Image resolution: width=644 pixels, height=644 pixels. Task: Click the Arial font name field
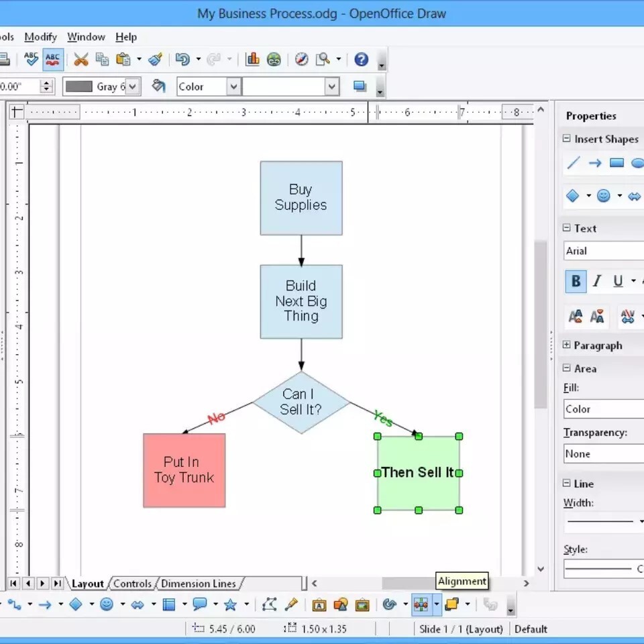click(x=604, y=250)
